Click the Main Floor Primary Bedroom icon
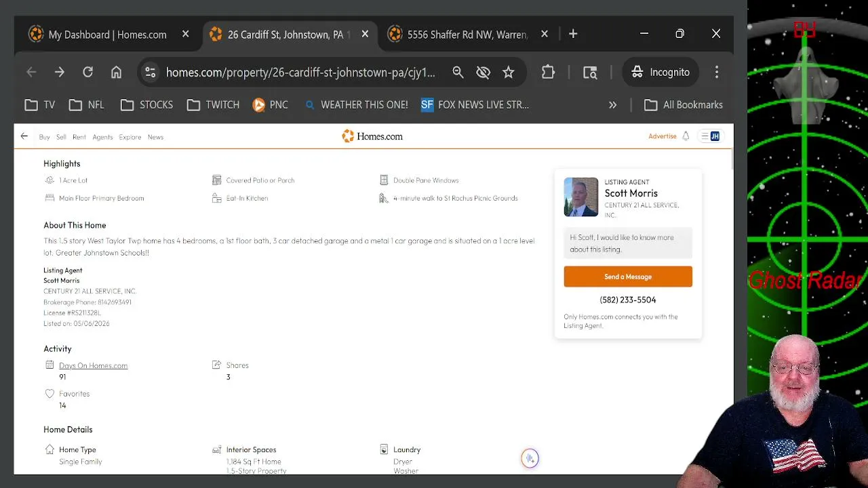The height and width of the screenshot is (488, 868). tap(50, 198)
